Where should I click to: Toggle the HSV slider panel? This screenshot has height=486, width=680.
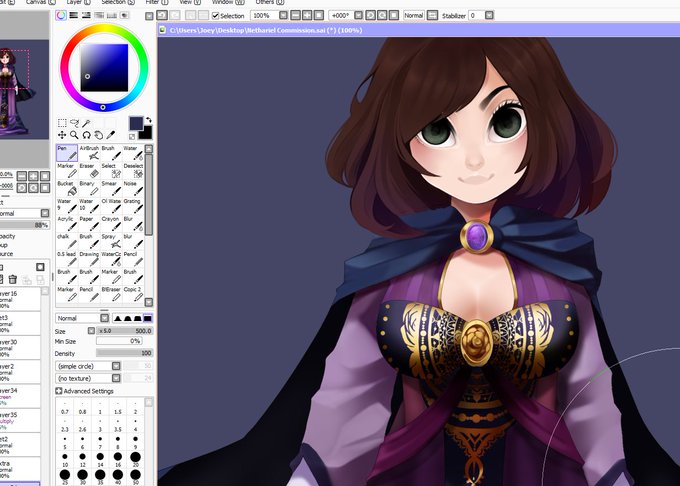(86, 15)
